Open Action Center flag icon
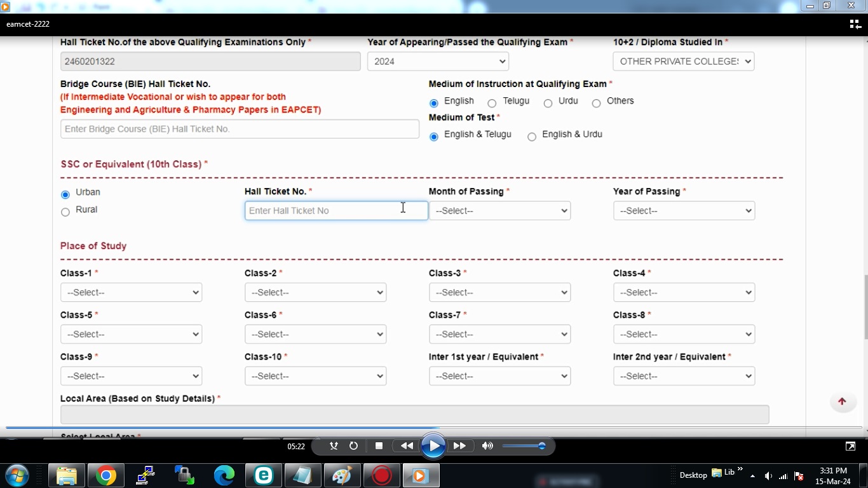The image size is (868, 488). 799,476
